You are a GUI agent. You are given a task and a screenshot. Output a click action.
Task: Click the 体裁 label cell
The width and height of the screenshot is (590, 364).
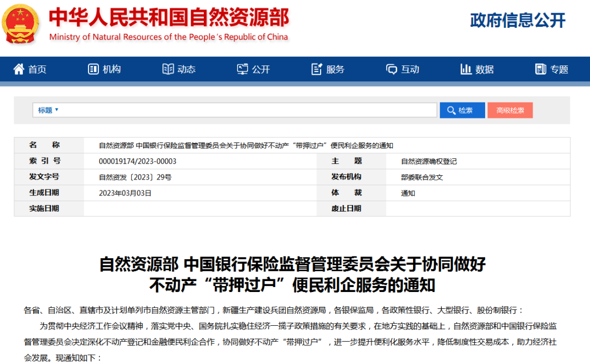[x=351, y=193]
